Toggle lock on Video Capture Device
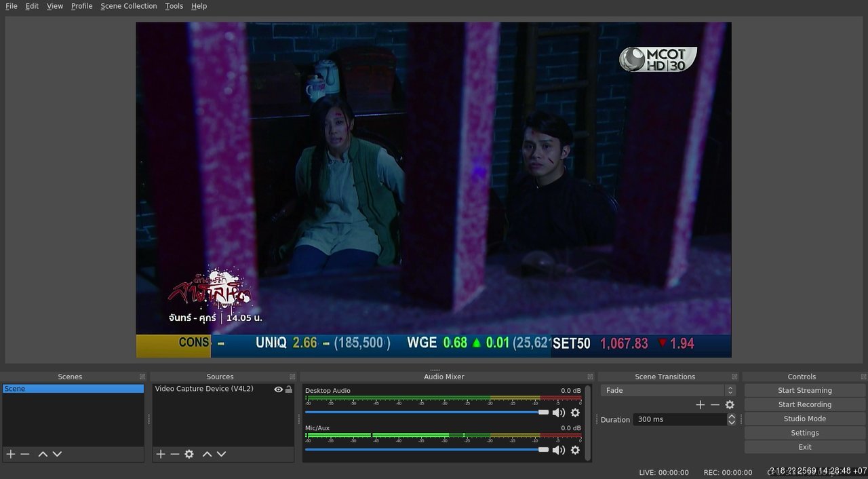This screenshot has width=868, height=479. click(x=289, y=389)
